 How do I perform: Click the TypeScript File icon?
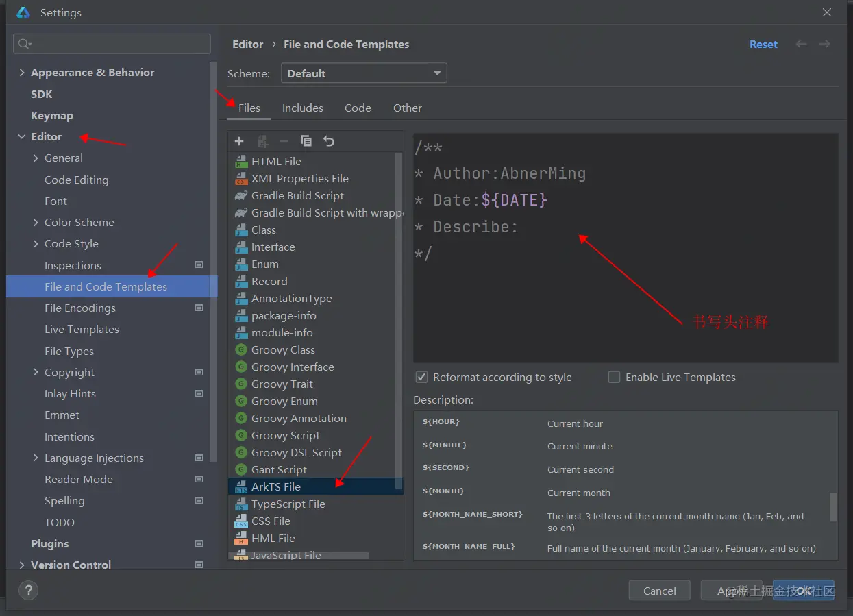point(241,504)
